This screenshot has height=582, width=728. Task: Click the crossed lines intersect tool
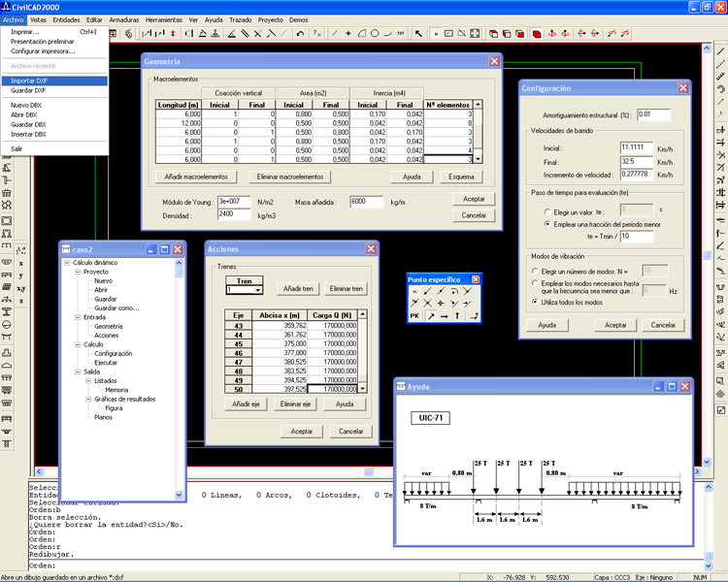pyautogui.click(x=257, y=33)
